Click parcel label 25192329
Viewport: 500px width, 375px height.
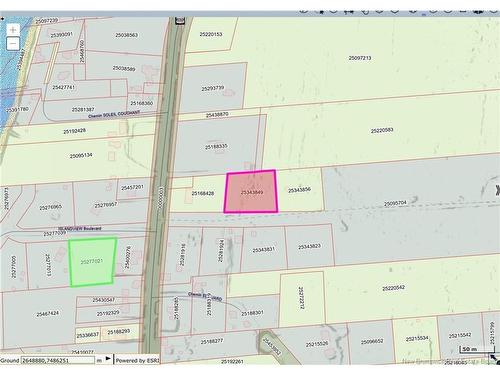coord(108,313)
